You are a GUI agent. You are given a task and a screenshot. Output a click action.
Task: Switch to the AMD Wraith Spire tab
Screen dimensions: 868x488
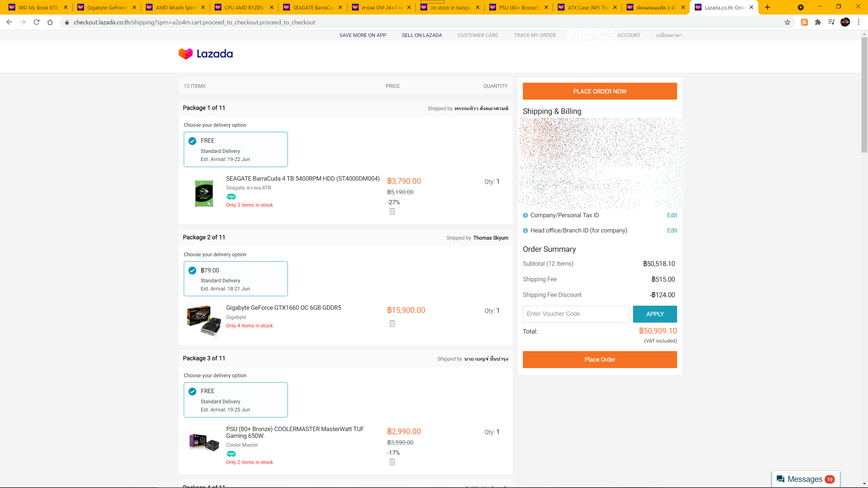(175, 7)
